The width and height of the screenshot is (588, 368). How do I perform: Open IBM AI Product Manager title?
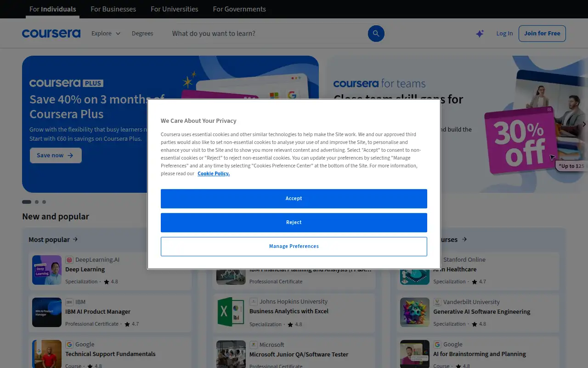(98, 312)
